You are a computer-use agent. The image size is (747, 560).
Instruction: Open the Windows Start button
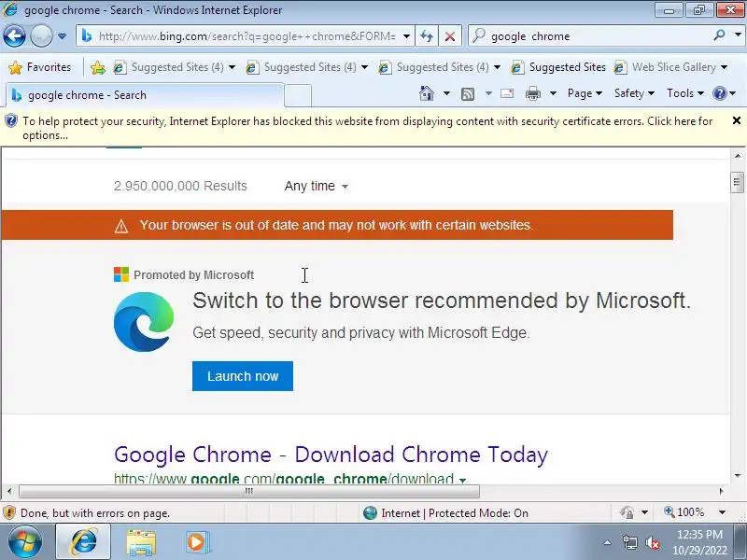click(x=25, y=542)
